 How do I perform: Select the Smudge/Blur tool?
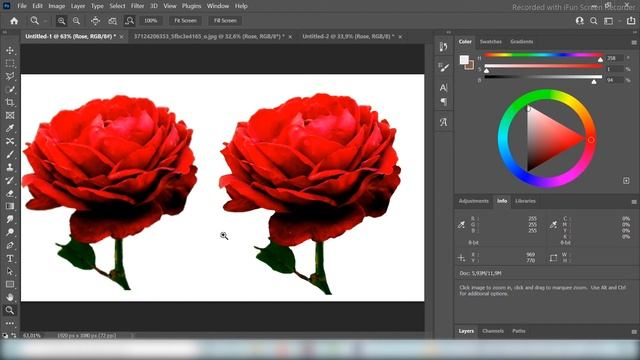10,219
